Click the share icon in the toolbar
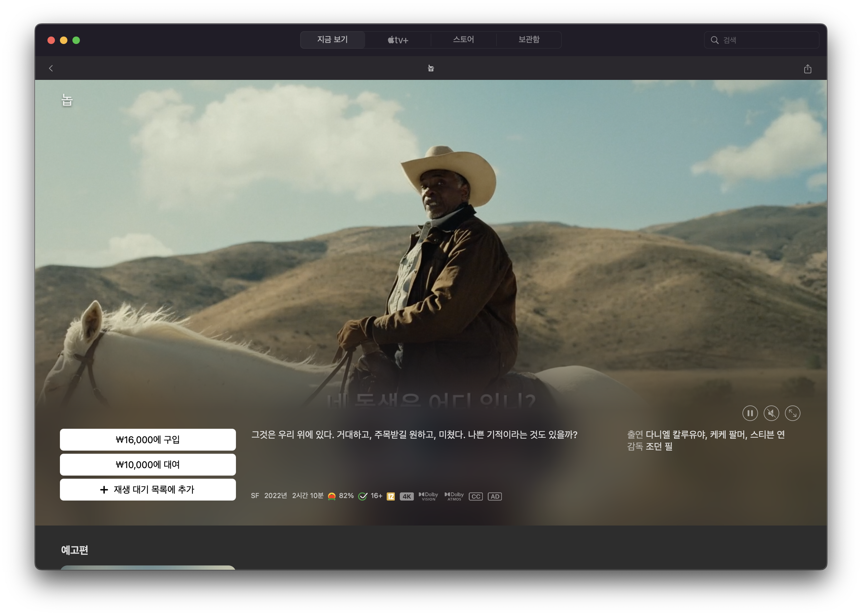Image resolution: width=862 pixels, height=616 pixels. pyautogui.click(x=807, y=69)
